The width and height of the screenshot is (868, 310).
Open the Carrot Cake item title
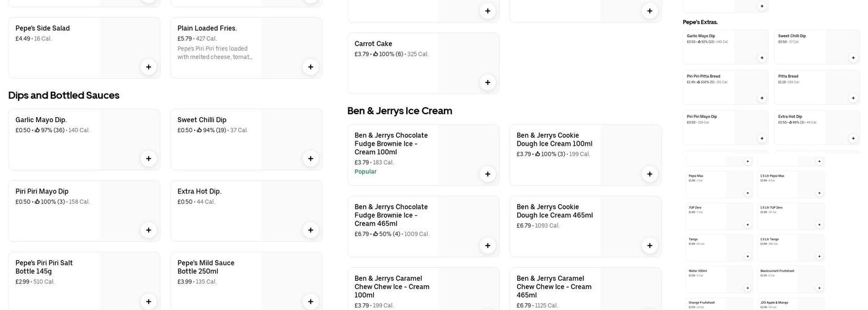point(373,44)
